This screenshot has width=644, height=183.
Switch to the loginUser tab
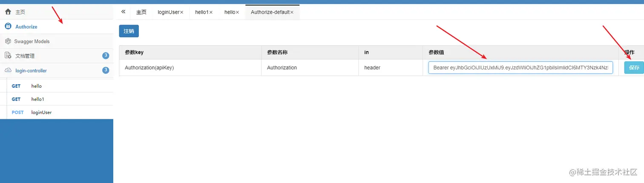(170, 12)
